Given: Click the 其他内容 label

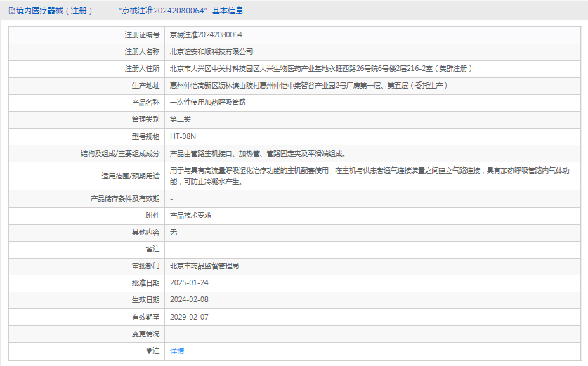Looking at the screenshot, I should 145,232.
